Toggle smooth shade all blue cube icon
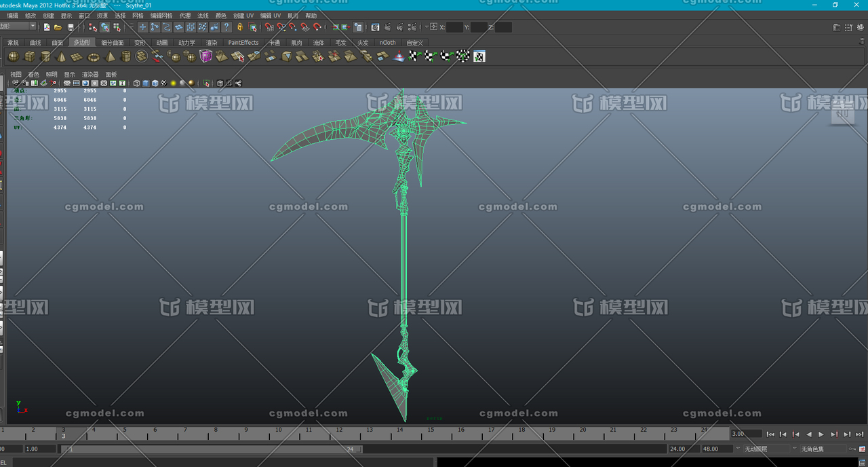The image size is (868, 467). pyautogui.click(x=146, y=83)
